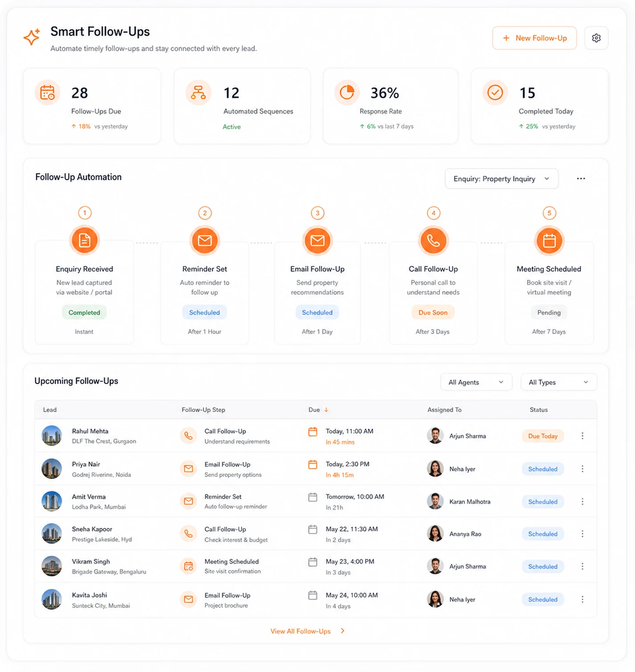
Task: Open row options for Kavita Joshi
Action: 582,599
